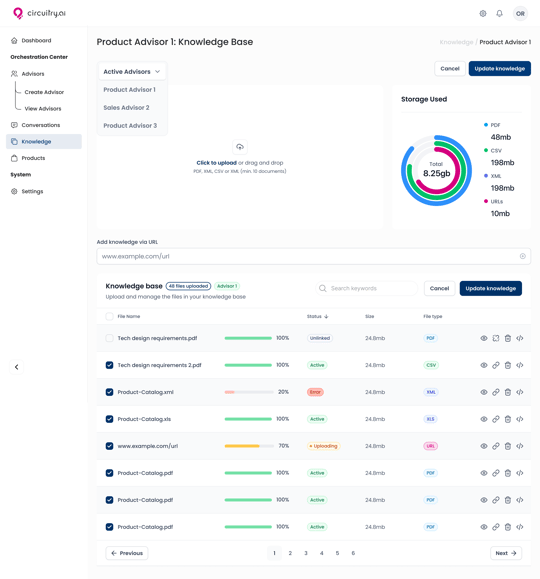Select Product Advisor 3 from the dropdown list
This screenshot has height=579, width=540.
click(x=130, y=126)
